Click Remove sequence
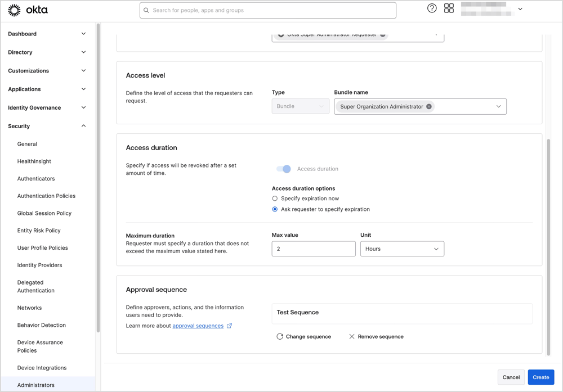Screen dimensions: 563x392 coord(376,336)
